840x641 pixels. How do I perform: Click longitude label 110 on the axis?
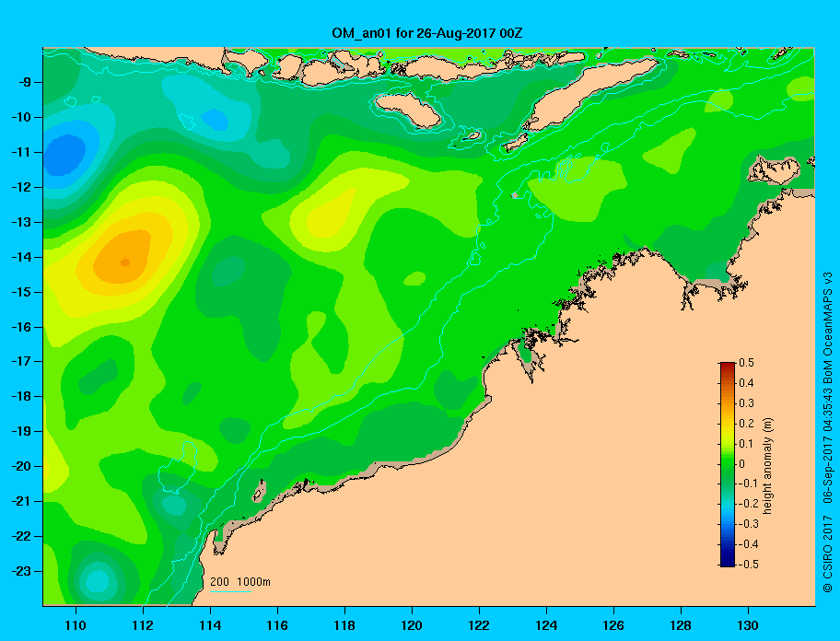[76, 625]
